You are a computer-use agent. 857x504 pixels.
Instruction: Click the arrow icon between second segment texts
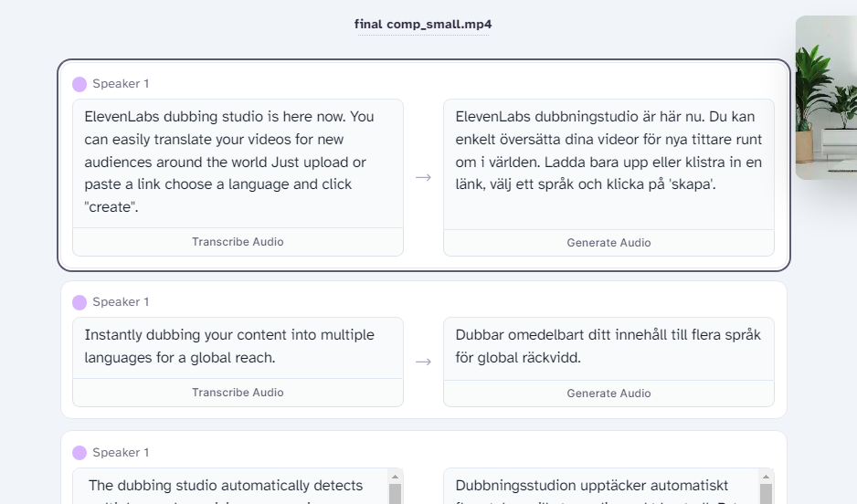(423, 362)
